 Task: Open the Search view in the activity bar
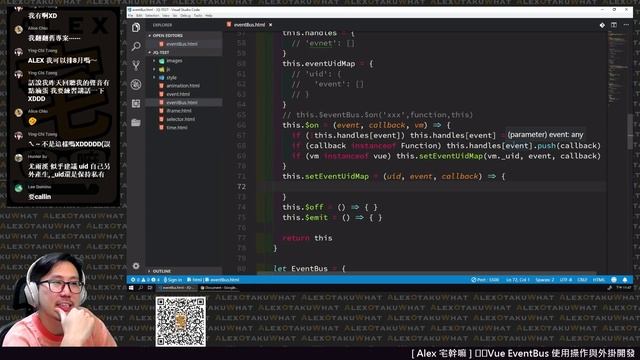click(x=136, y=46)
